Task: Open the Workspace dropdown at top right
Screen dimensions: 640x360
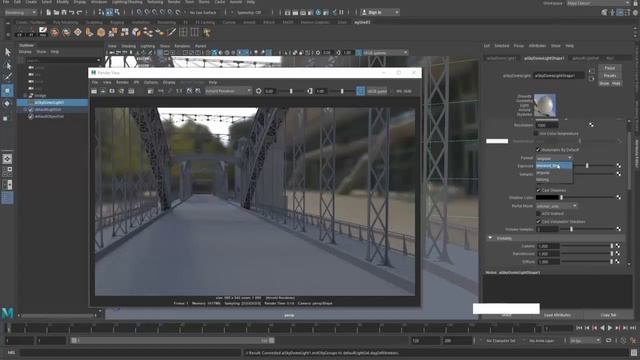Action: tap(598, 3)
